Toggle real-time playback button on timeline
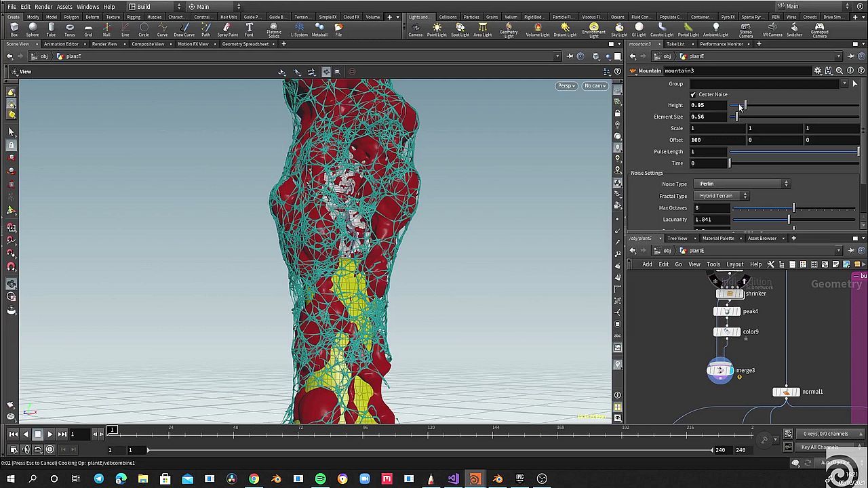This screenshot has width=868, height=488. [50, 449]
